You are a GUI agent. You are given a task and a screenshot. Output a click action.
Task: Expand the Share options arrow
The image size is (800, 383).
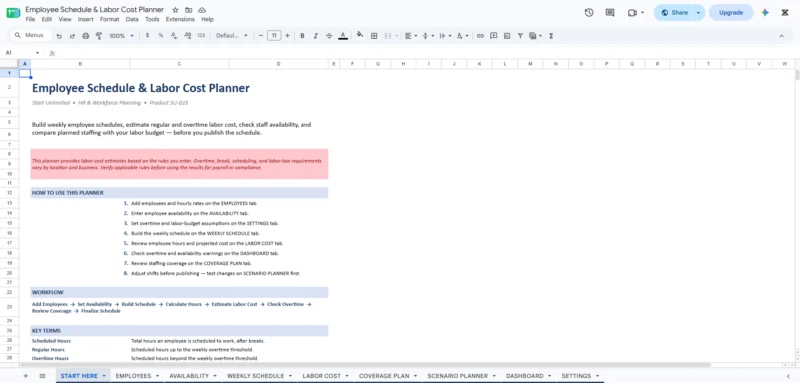[x=698, y=13]
